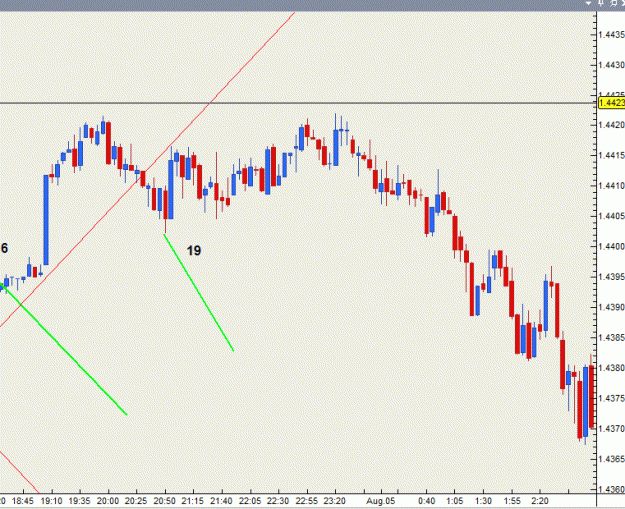The width and height of the screenshot is (625, 509).
Task: Click the 1.4390 price axis label
Action: [x=611, y=307]
